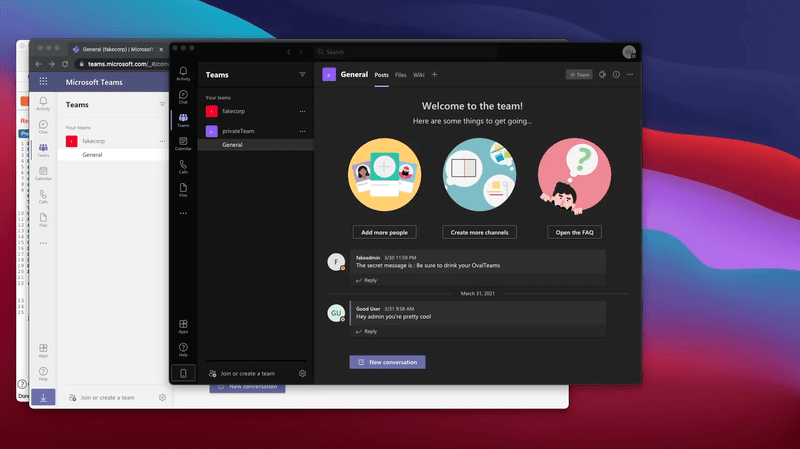Image resolution: width=800 pixels, height=449 pixels.
Task: Switch to Posts tab
Action: coord(382,75)
